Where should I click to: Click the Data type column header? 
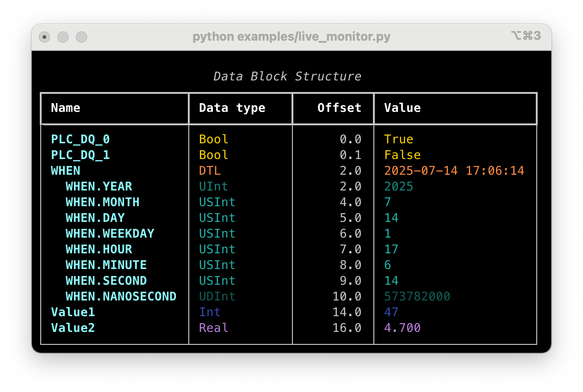tap(232, 108)
